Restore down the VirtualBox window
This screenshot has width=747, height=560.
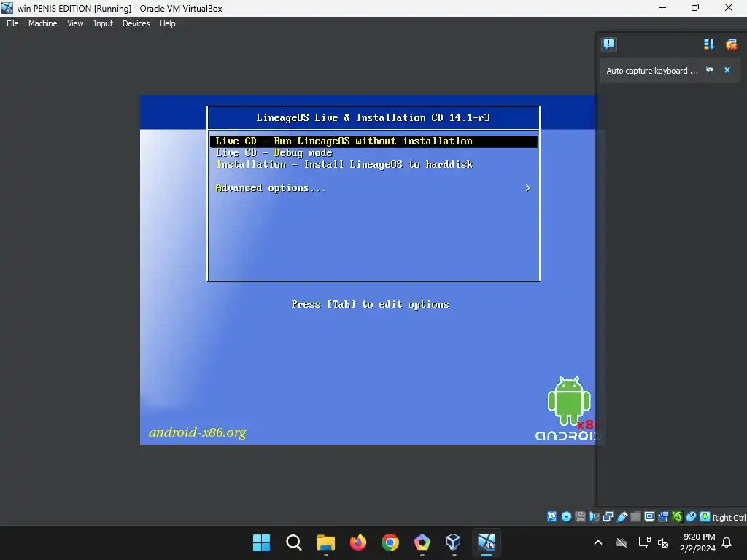pyautogui.click(x=695, y=7)
